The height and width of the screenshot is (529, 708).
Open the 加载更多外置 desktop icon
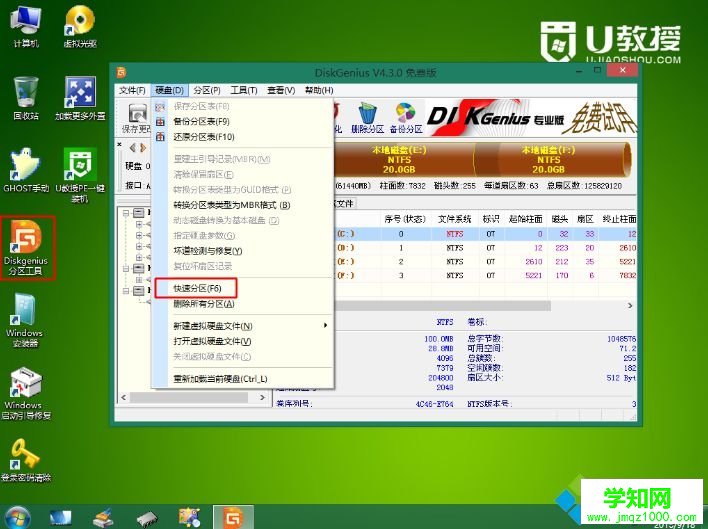(80, 98)
